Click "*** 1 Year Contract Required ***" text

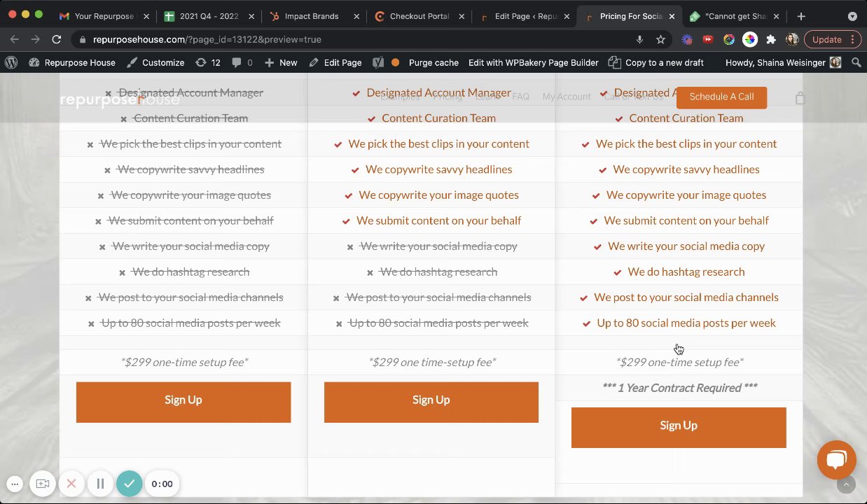click(x=679, y=388)
